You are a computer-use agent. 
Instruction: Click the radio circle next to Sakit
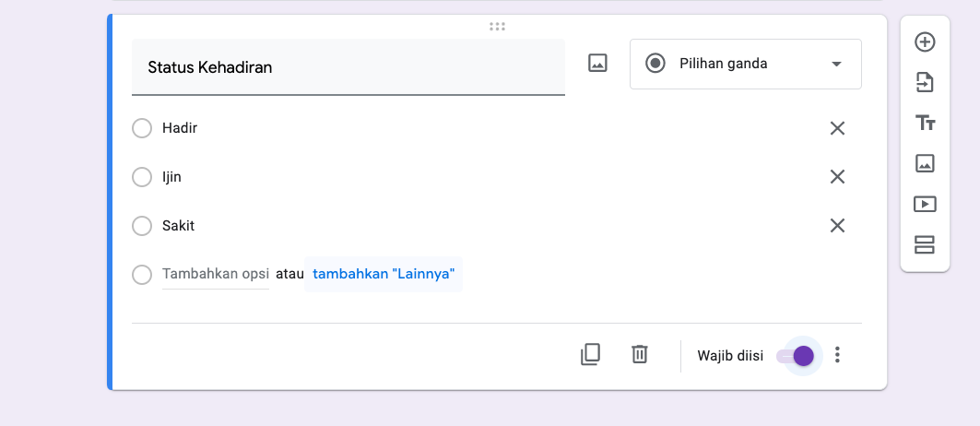142,226
